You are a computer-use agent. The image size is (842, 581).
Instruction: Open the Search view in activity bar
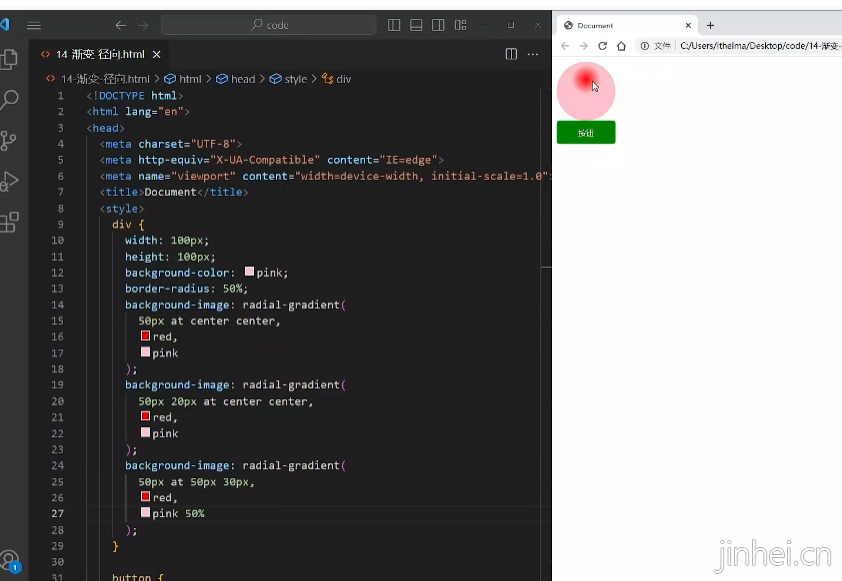pyautogui.click(x=9, y=100)
